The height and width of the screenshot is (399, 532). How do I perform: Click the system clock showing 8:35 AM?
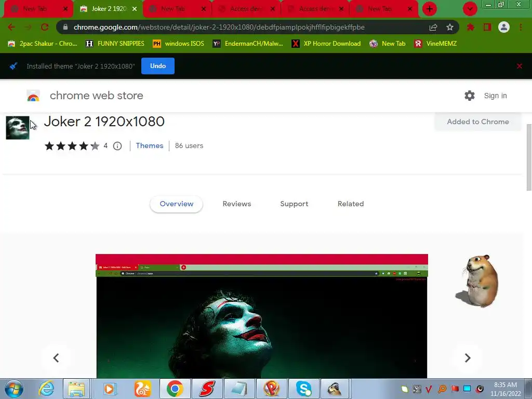506,389
